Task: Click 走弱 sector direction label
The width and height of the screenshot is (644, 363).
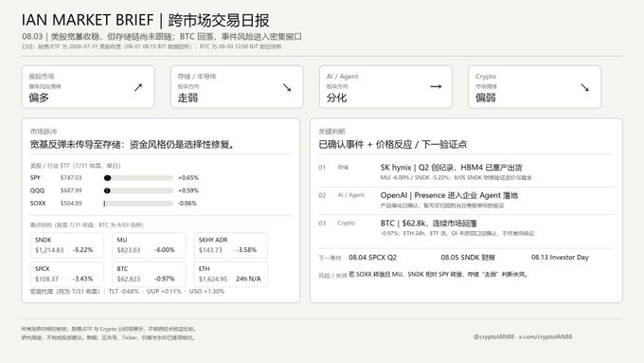Action: (x=188, y=98)
